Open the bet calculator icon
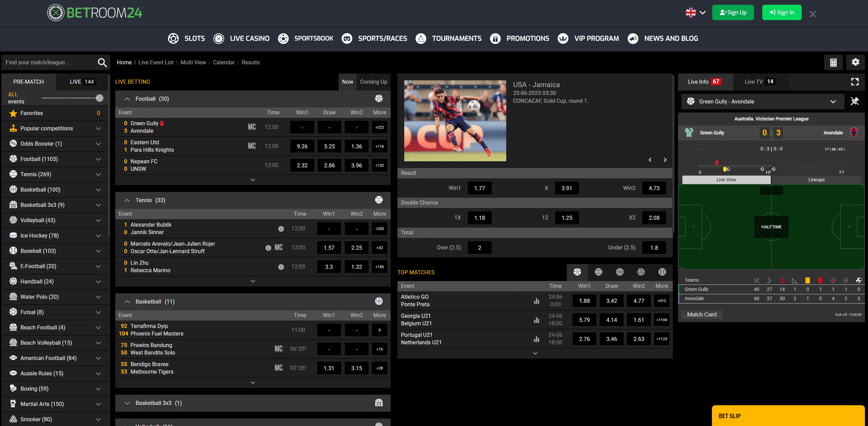868x426 pixels. click(x=833, y=62)
